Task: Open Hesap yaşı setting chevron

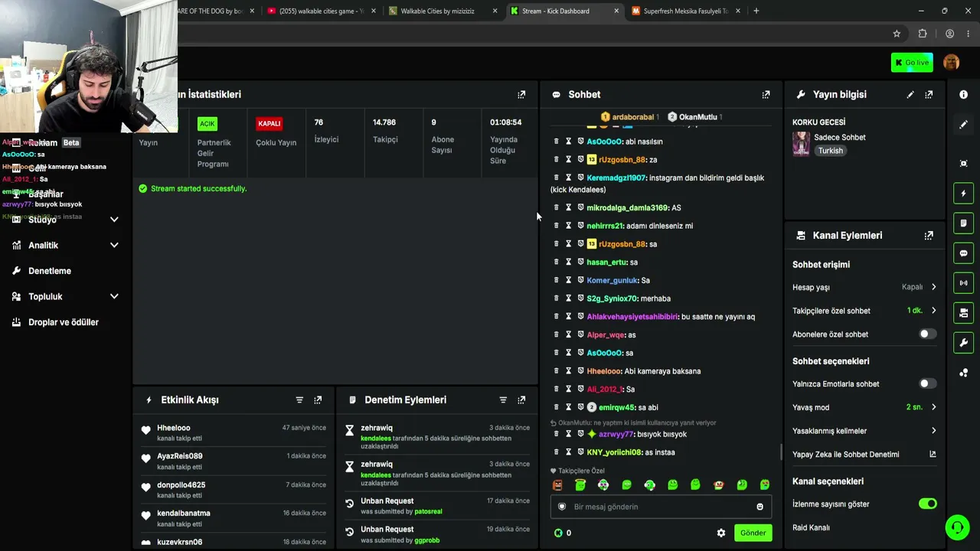Action: (933, 287)
